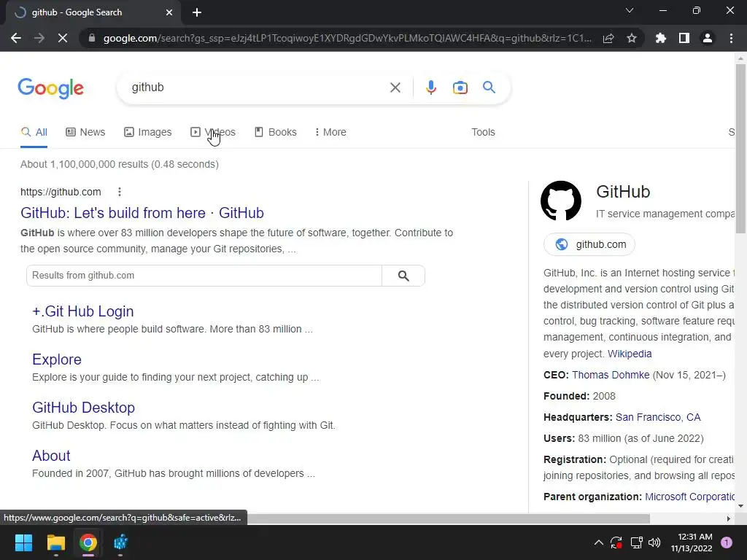Open 'GitHub: Let's build from here' result
The height and width of the screenshot is (560, 747).
point(142,213)
